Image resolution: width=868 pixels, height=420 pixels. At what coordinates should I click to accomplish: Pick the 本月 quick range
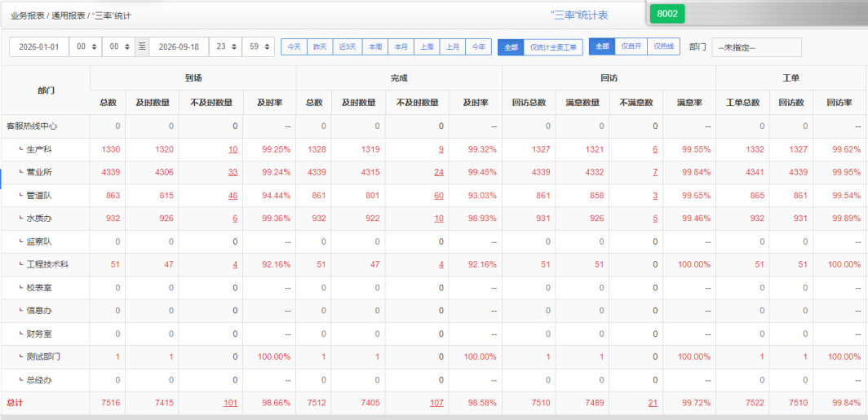(x=401, y=47)
